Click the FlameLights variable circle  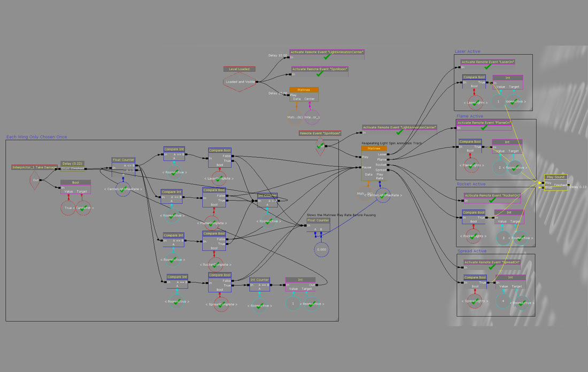pyautogui.click(x=471, y=165)
